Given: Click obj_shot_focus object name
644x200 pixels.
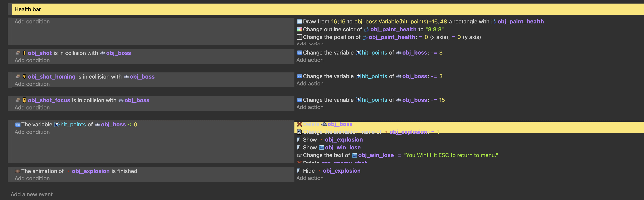Looking at the screenshot, I should (x=49, y=100).
